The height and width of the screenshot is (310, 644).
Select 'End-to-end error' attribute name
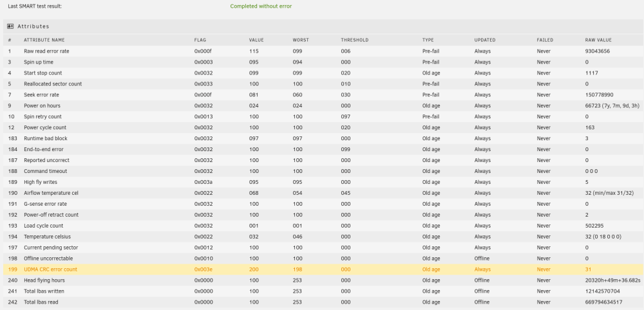pos(44,149)
